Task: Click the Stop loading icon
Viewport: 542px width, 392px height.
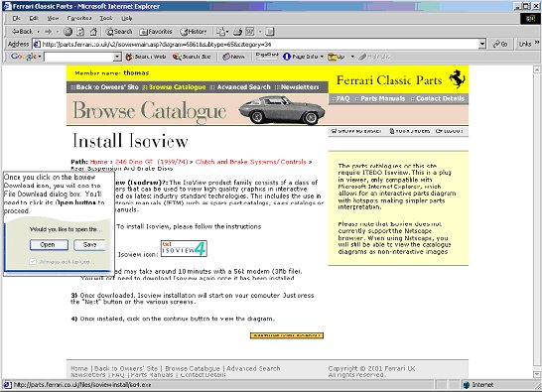Action: pyautogui.click(x=68, y=32)
